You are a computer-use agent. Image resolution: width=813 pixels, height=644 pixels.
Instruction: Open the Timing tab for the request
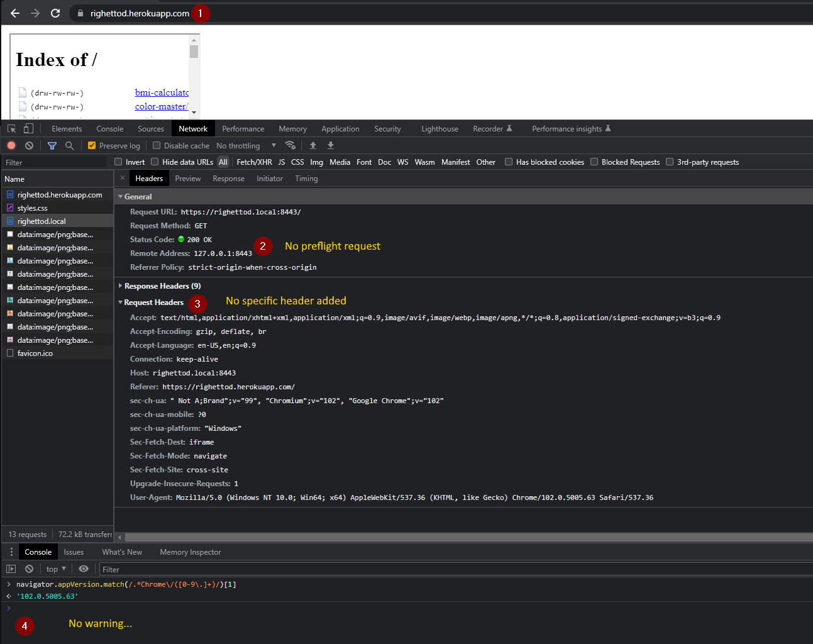(306, 178)
